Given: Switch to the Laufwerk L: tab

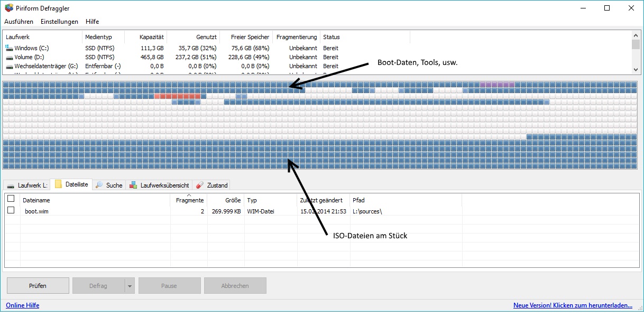Looking at the screenshot, I should [x=26, y=185].
